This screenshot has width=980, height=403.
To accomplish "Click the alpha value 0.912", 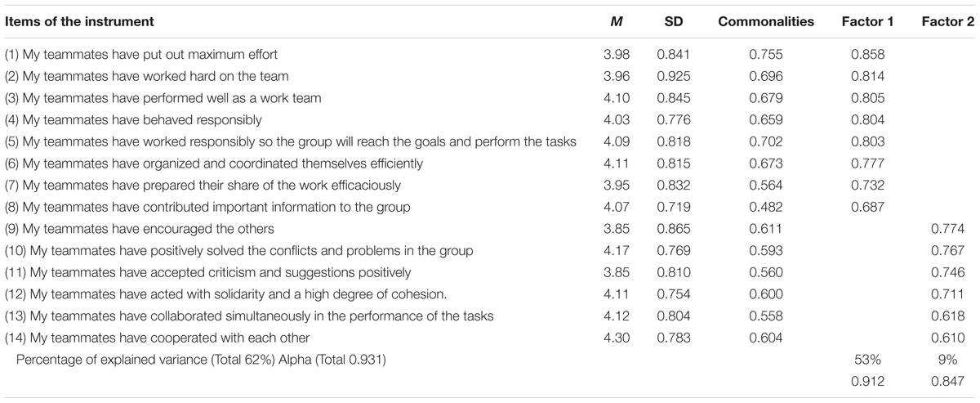I will pyautogui.click(x=867, y=380).
